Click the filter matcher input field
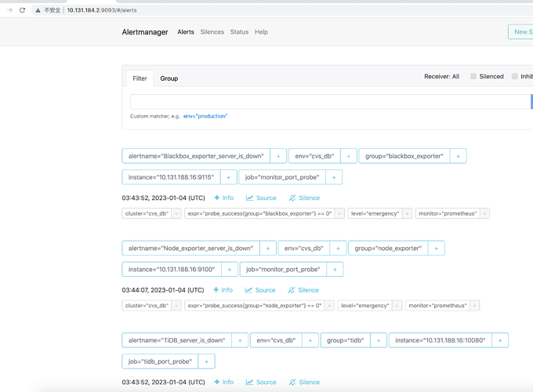This screenshot has width=533, height=392. coord(330,102)
